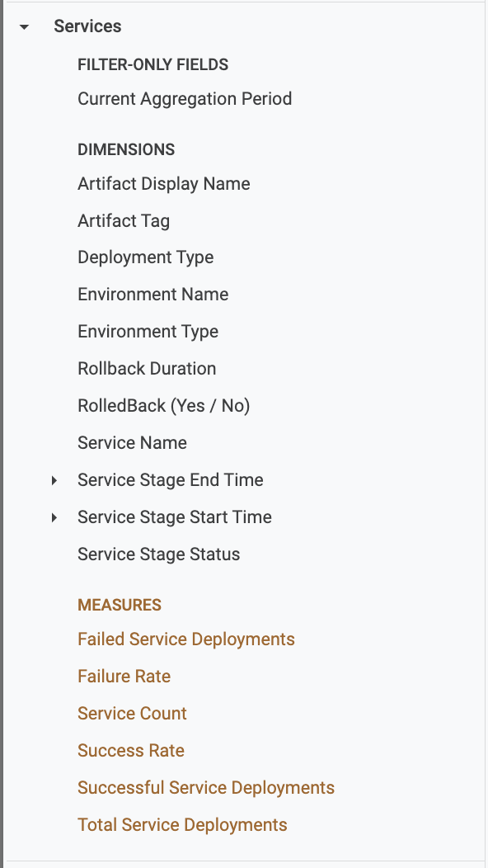Image resolution: width=488 pixels, height=868 pixels.
Task: Add Artifact Display Name dimension
Action: tap(164, 184)
